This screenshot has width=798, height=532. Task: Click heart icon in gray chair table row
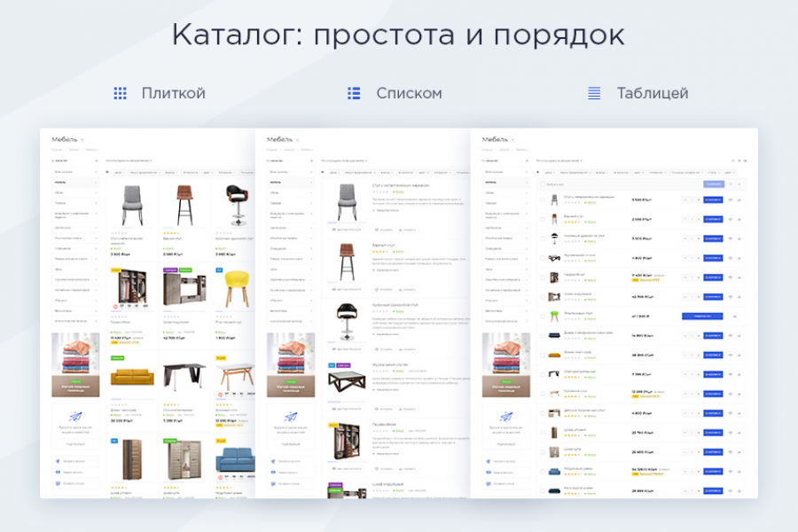[731, 200]
